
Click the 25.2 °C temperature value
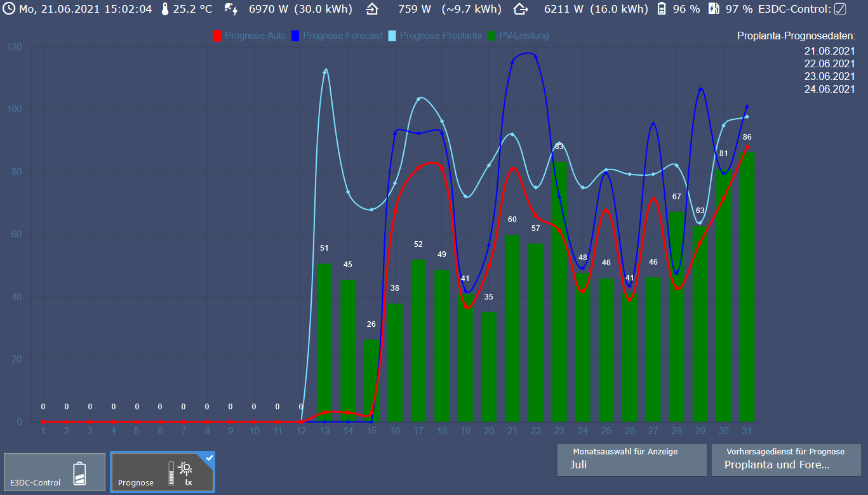tap(193, 9)
